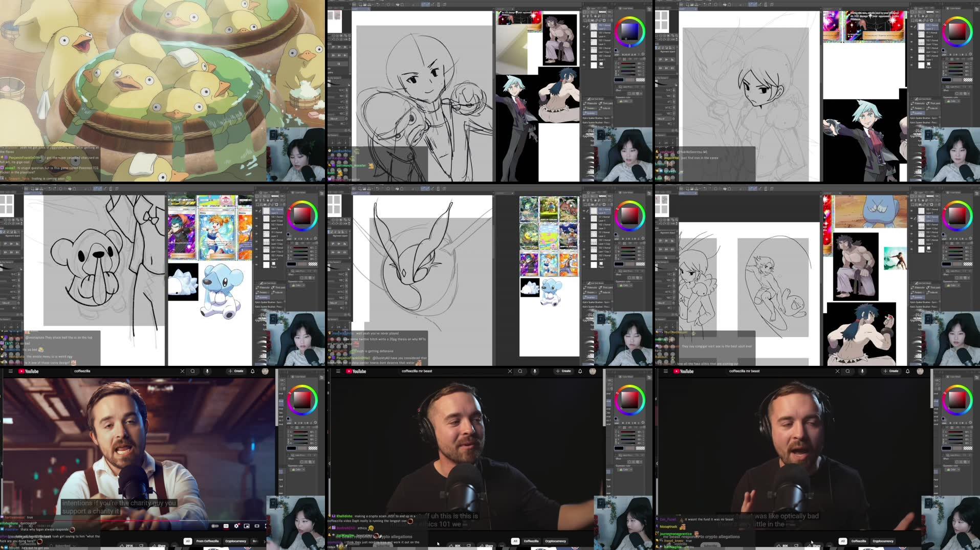Image resolution: width=980 pixels, height=550 pixels.
Task: Click the YouTube logo in the 'charity guy' caption frame
Action: point(29,371)
